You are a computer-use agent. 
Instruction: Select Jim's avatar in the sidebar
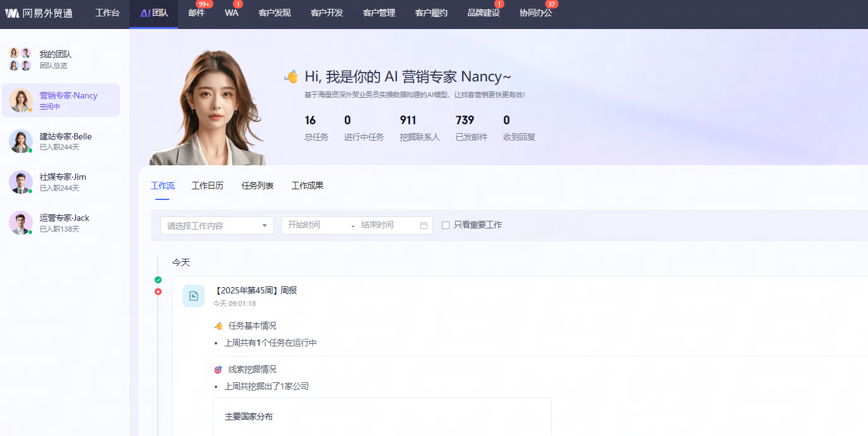tap(20, 182)
